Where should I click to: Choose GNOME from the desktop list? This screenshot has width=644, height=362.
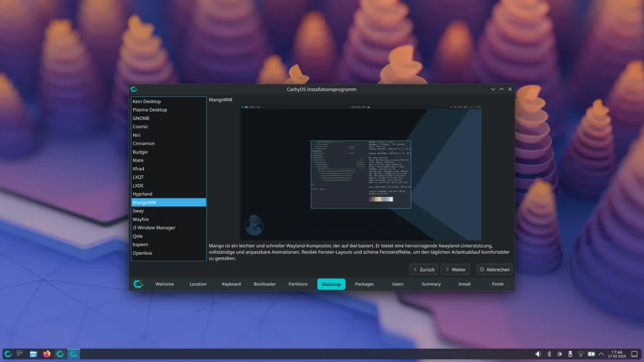141,119
